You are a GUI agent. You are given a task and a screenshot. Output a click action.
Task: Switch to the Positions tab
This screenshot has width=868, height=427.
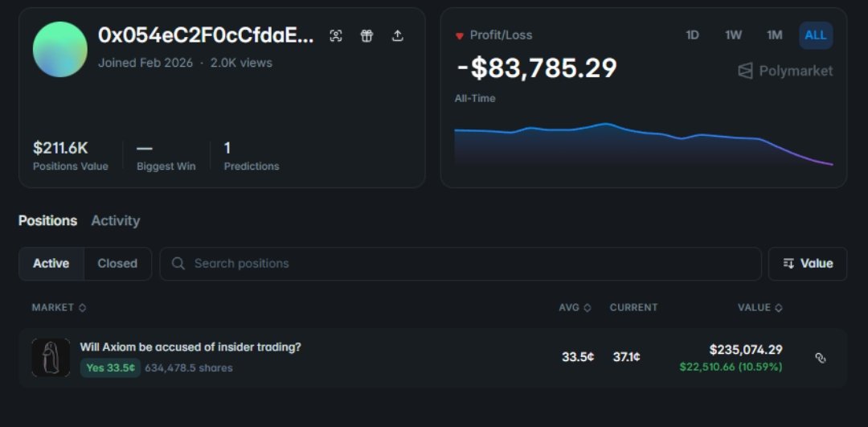pos(47,220)
